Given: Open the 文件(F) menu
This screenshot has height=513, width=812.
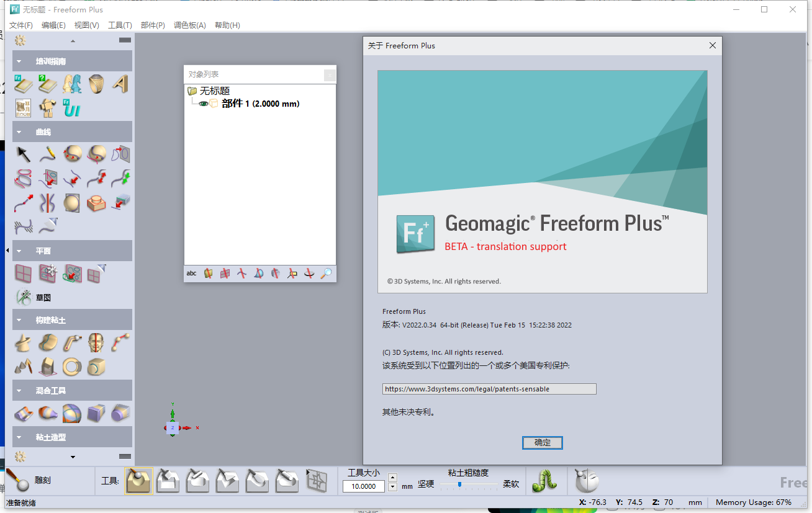Looking at the screenshot, I should 21,25.
